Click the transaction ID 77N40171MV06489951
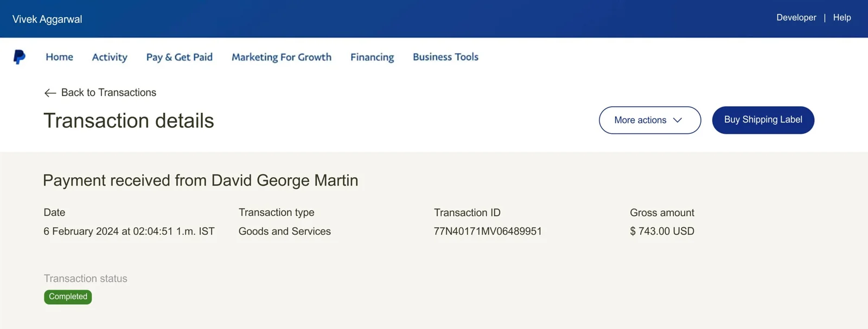 pos(488,231)
